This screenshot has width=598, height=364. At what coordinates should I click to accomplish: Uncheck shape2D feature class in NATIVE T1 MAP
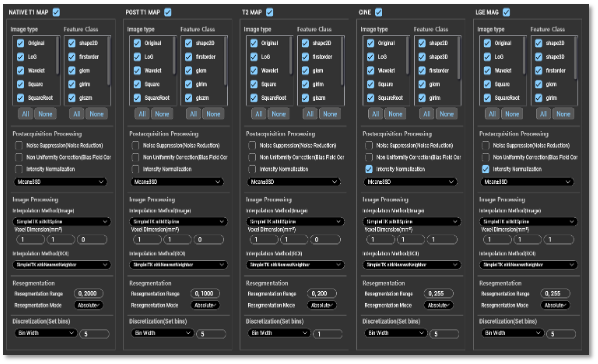point(72,43)
